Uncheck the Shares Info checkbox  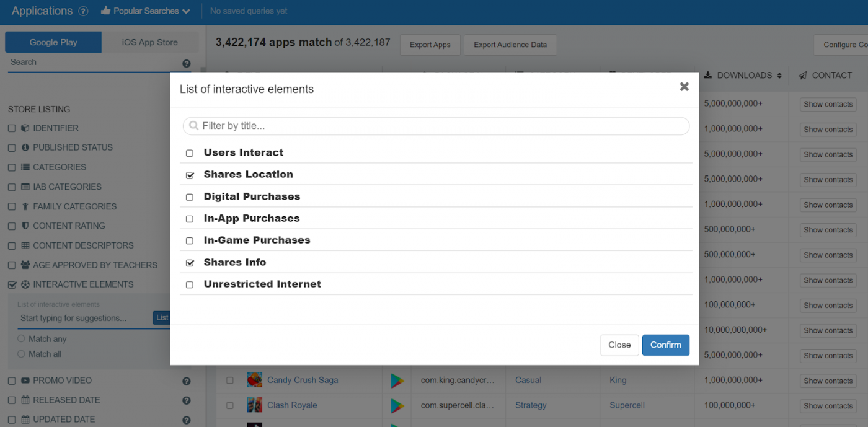(x=190, y=262)
